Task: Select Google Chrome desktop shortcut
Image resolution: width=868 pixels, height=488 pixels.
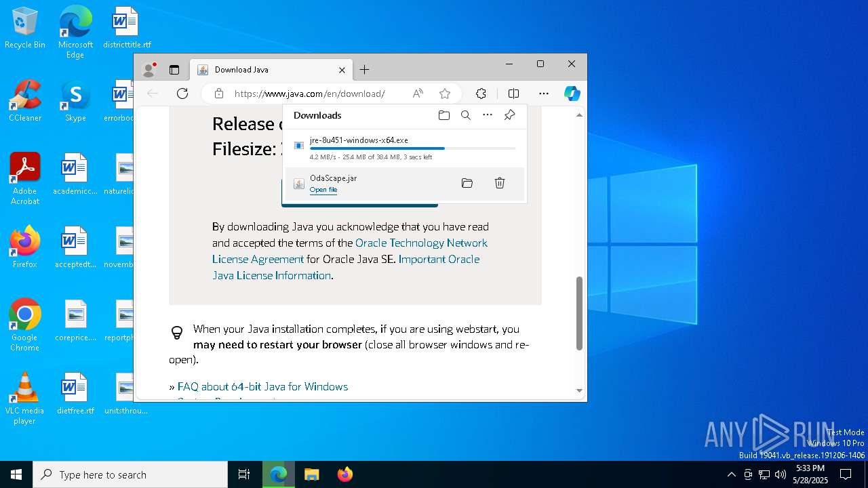Action: click(x=25, y=325)
